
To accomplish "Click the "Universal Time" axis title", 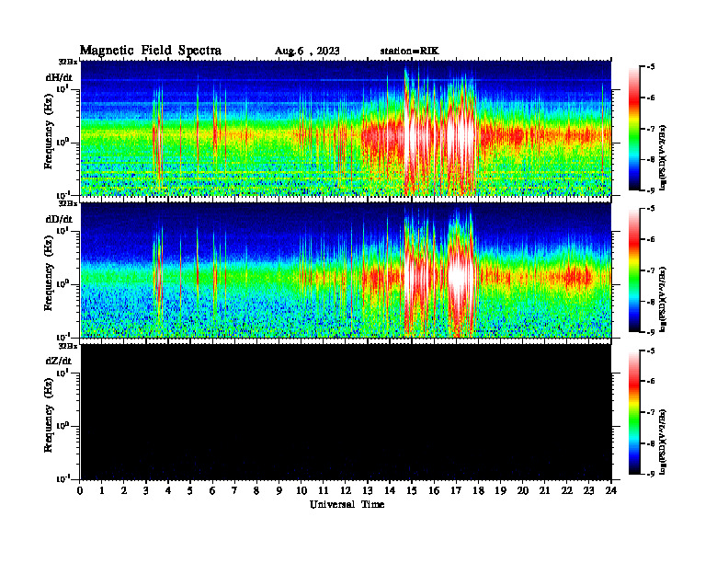I will tap(347, 504).
